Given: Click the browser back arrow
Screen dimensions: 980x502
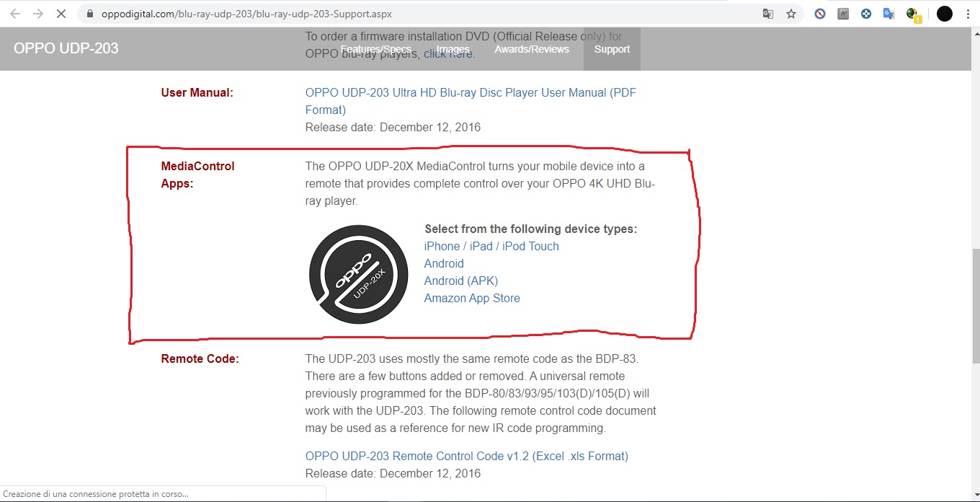Looking at the screenshot, I should (x=15, y=14).
